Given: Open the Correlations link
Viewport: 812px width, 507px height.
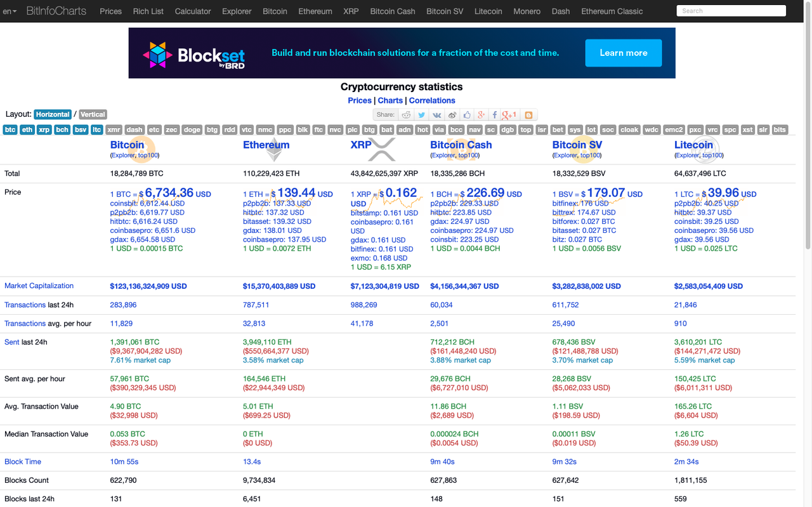Looking at the screenshot, I should [x=431, y=100].
